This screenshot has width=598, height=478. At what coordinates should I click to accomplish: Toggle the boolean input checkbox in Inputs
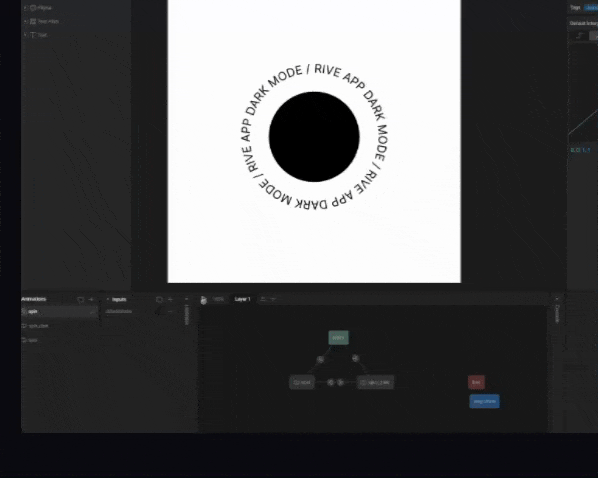158,312
